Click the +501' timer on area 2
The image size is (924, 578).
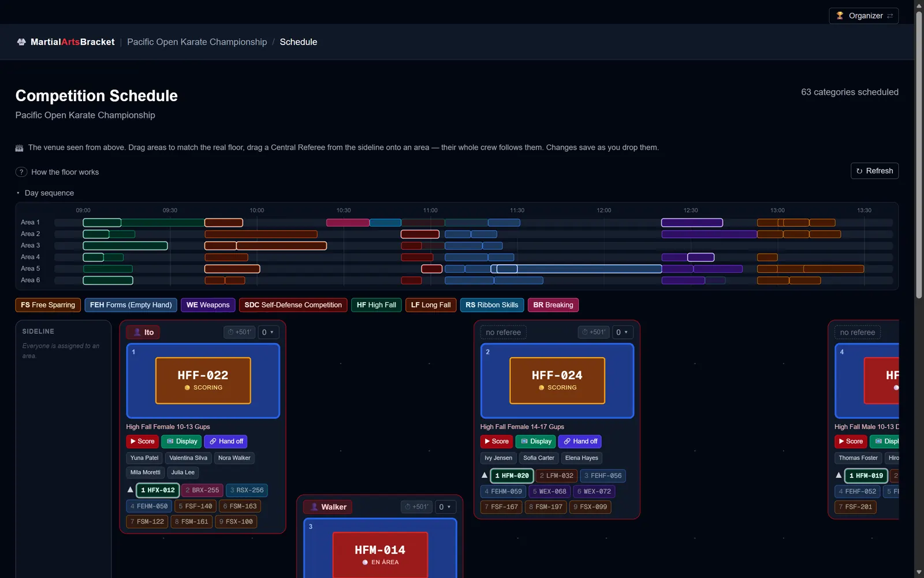tap(594, 332)
